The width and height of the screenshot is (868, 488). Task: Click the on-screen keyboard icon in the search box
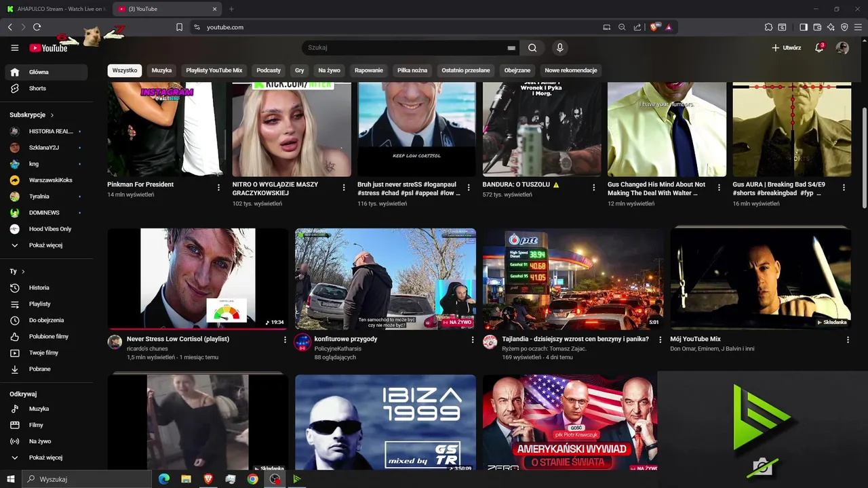pos(511,48)
